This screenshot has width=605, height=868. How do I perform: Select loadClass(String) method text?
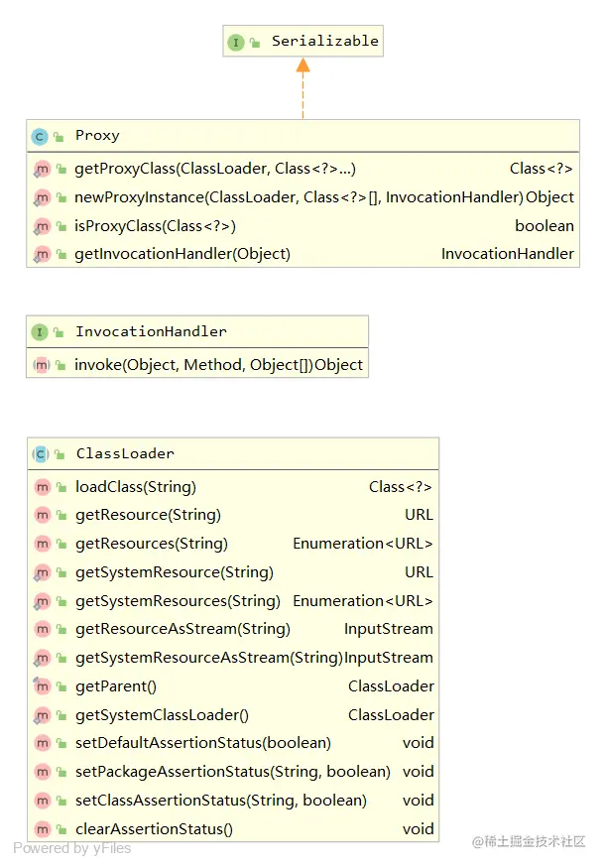point(136,487)
